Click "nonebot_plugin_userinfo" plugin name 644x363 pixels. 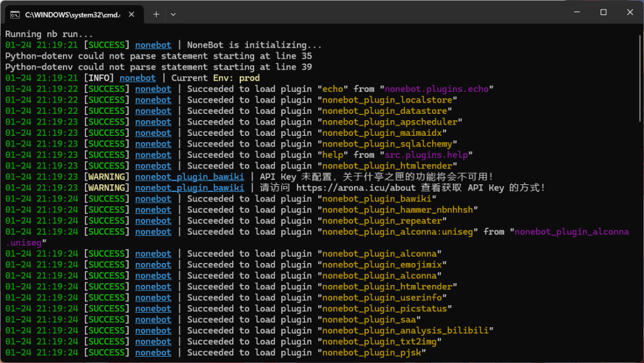click(x=382, y=298)
